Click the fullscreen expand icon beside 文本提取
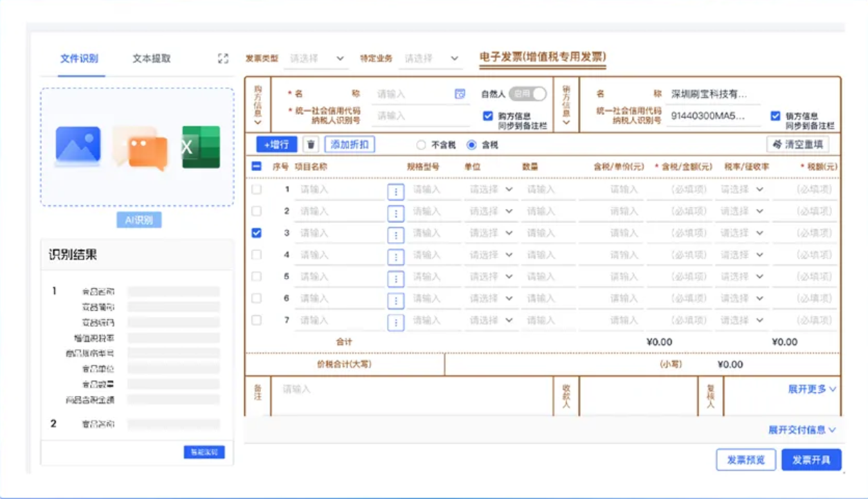 223,59
